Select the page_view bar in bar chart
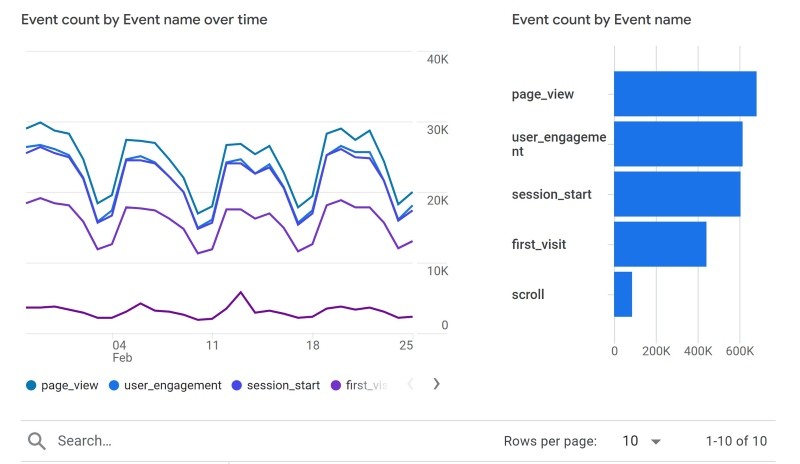The image size is (800, 464). (x=684, y=94)
